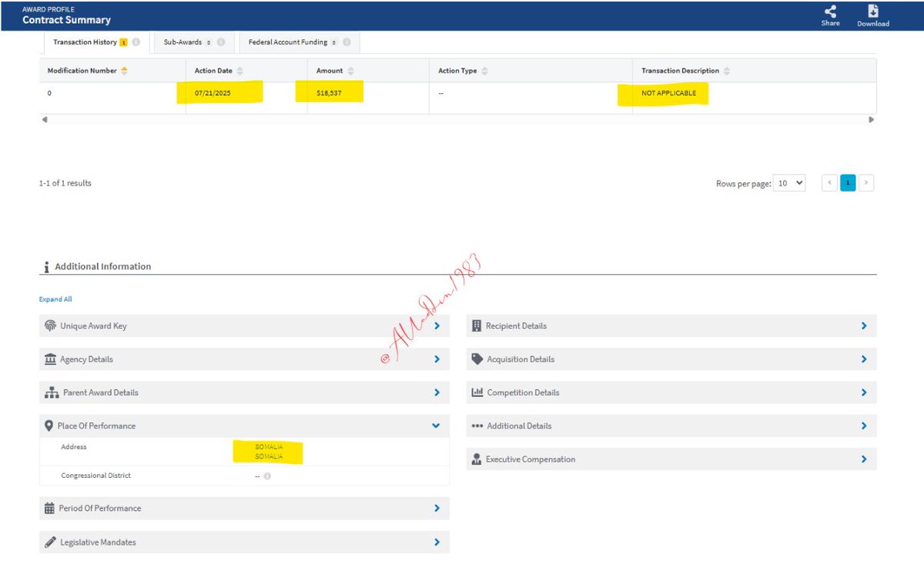This screenshot has height=571, width=924.
Task: Expand Agency Details section chevron
Action: tap(437, 359)
